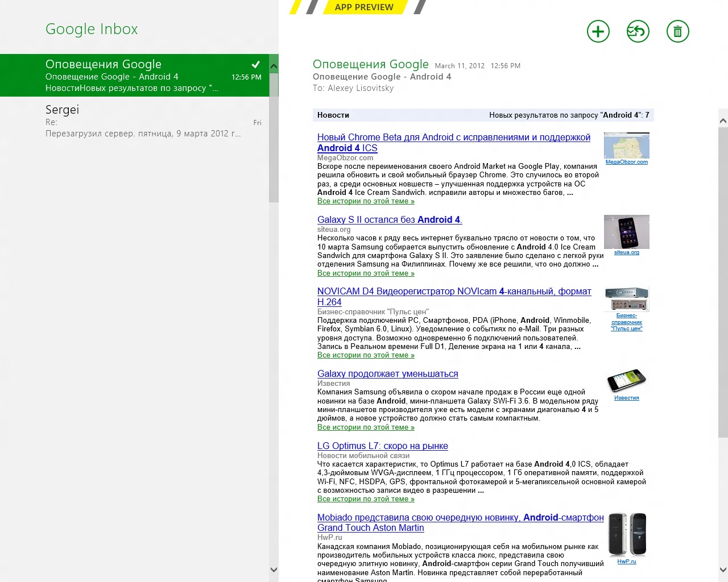
Task: Open the Sergei email in the list
Action: (134, 120)
